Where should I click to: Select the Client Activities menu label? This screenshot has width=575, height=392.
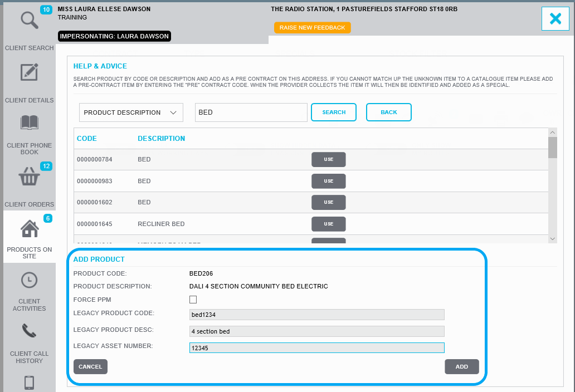[x=30, y=305]
